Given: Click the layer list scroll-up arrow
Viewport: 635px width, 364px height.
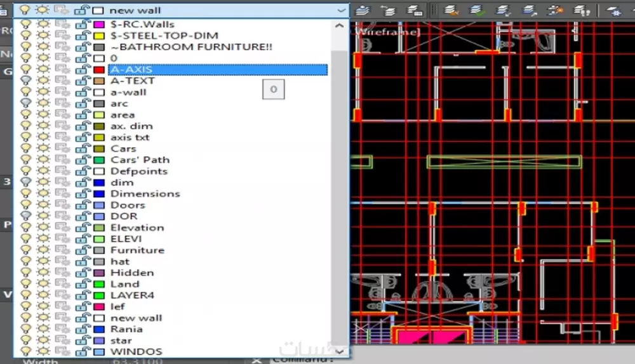Looking at the screenshot, I should tap(339, 26).
